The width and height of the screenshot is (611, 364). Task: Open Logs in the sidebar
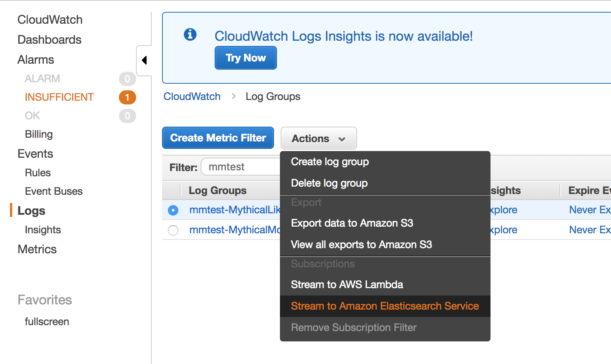32,211
